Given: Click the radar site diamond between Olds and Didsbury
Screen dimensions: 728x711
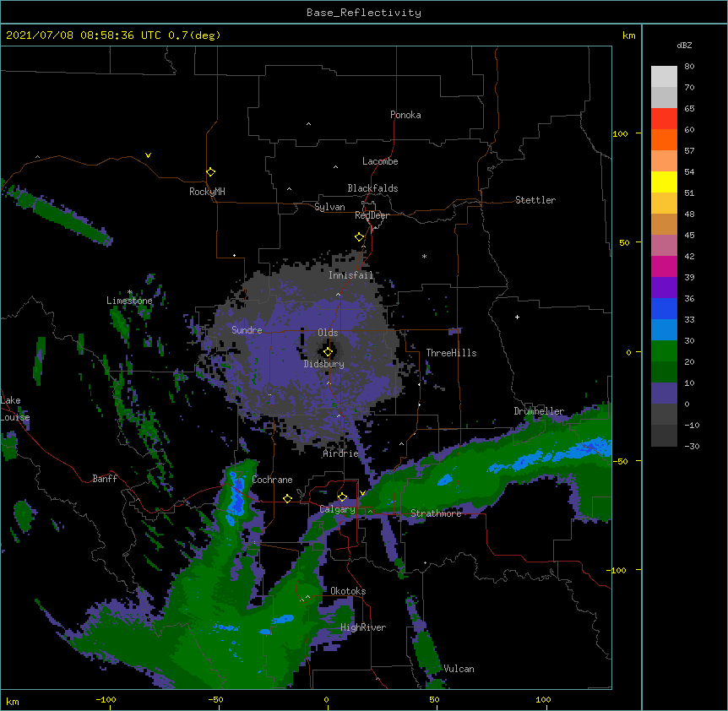Looking at the screenshot, I should [x=328, y=352].
